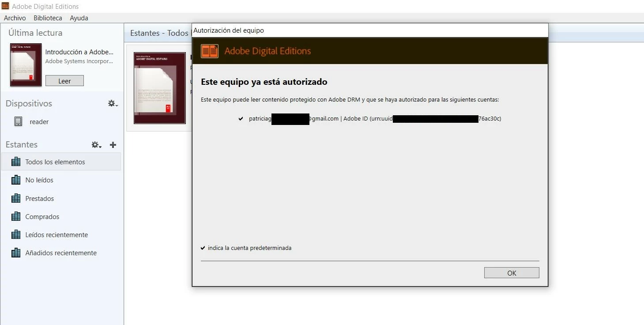Screen dimensions: 644x325
Task: Click the Introducción a Adobe... book title
Action: [79, 52]
